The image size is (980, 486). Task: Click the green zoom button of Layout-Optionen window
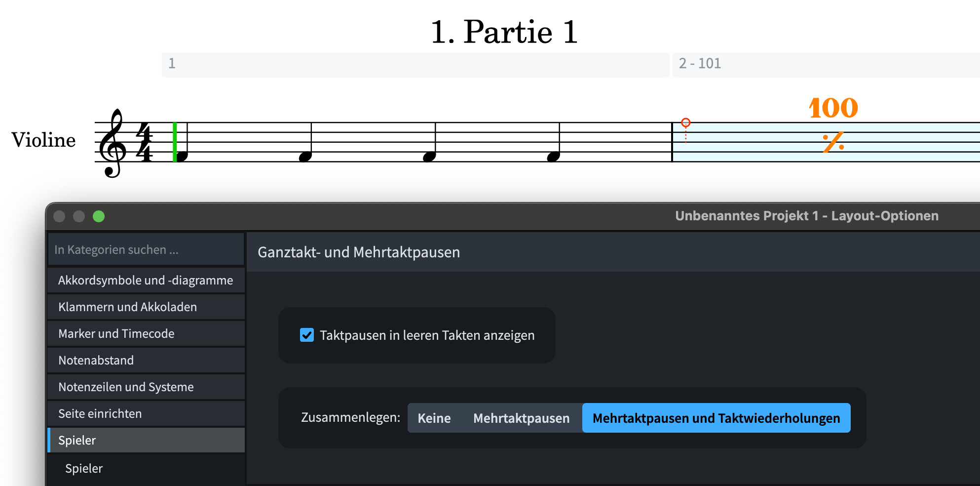[99, 216]
